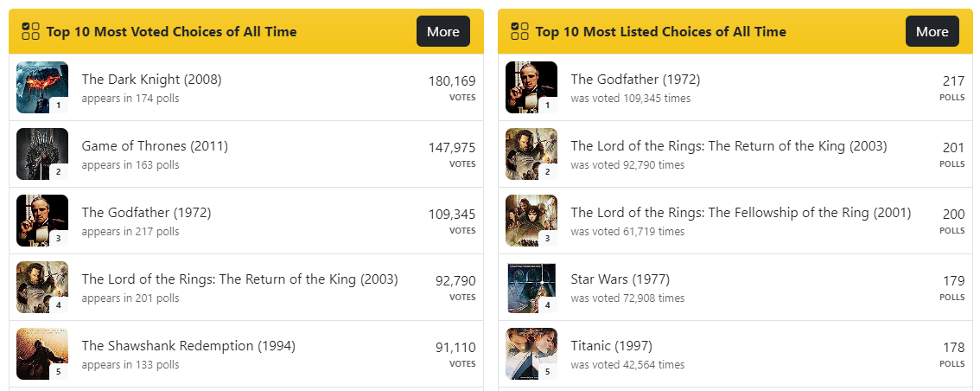Click Titanic poster thumbnail

pyautogui.click(x=531, y=354)
